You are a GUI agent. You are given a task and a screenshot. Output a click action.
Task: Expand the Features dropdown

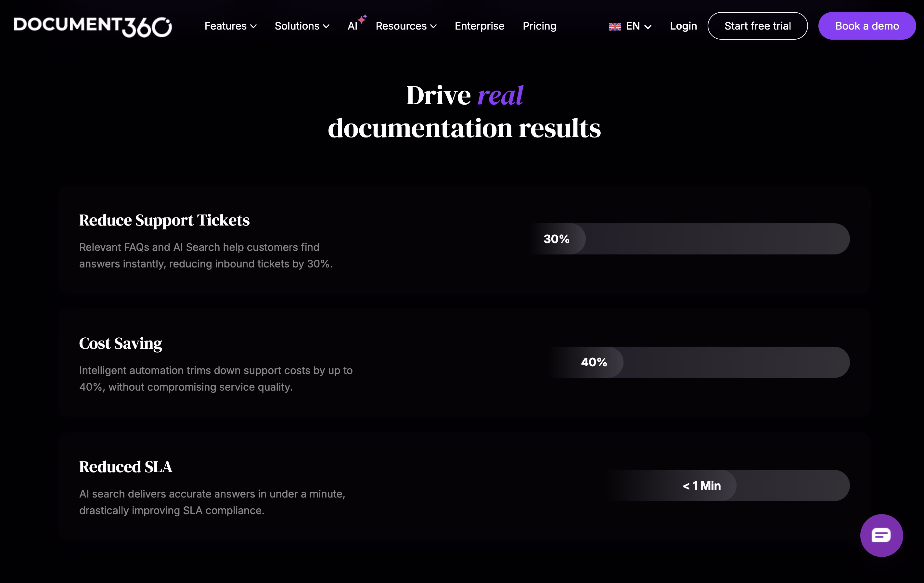[x=230, y=26]
